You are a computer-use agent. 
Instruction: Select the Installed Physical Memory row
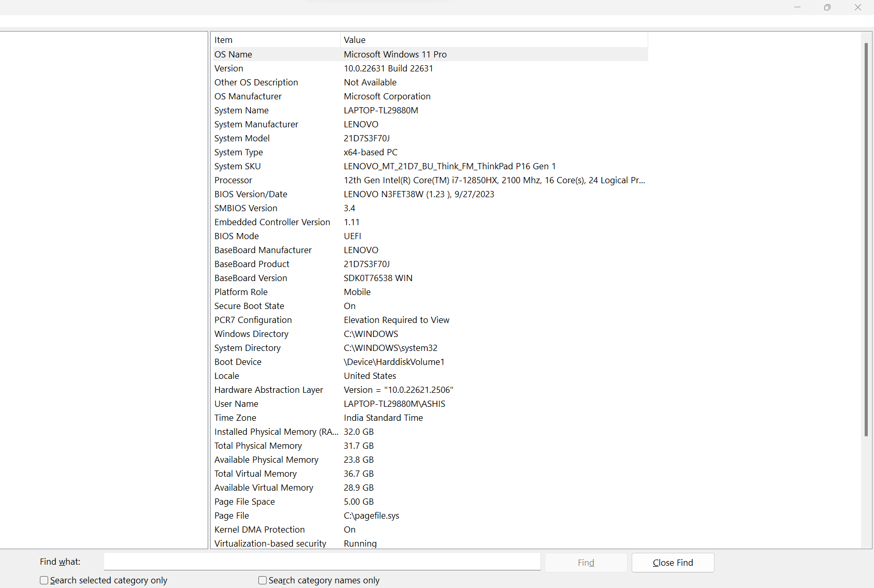point(430,432)
